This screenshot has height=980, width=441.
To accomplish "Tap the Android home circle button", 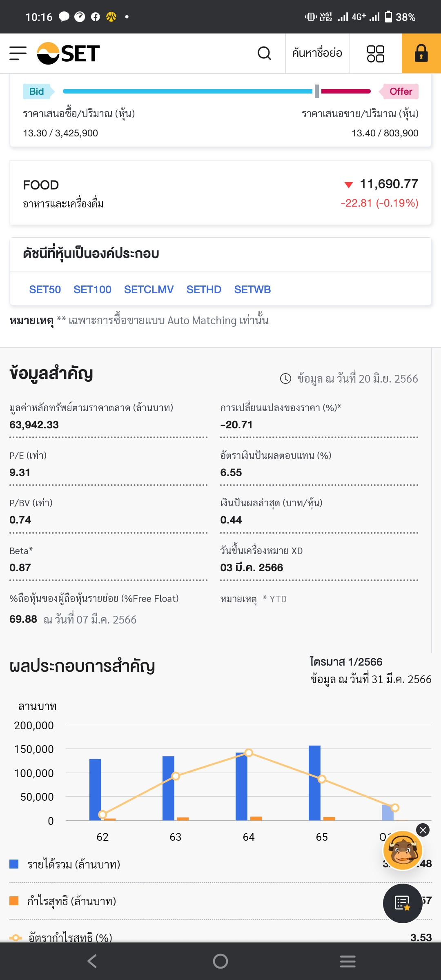I will 220,961.
